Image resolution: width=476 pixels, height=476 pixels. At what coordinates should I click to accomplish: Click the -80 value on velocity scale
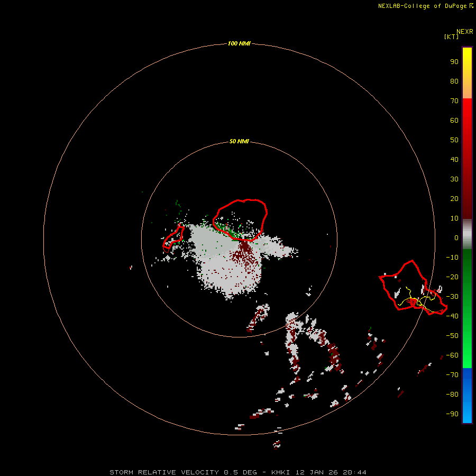point(452,395)
